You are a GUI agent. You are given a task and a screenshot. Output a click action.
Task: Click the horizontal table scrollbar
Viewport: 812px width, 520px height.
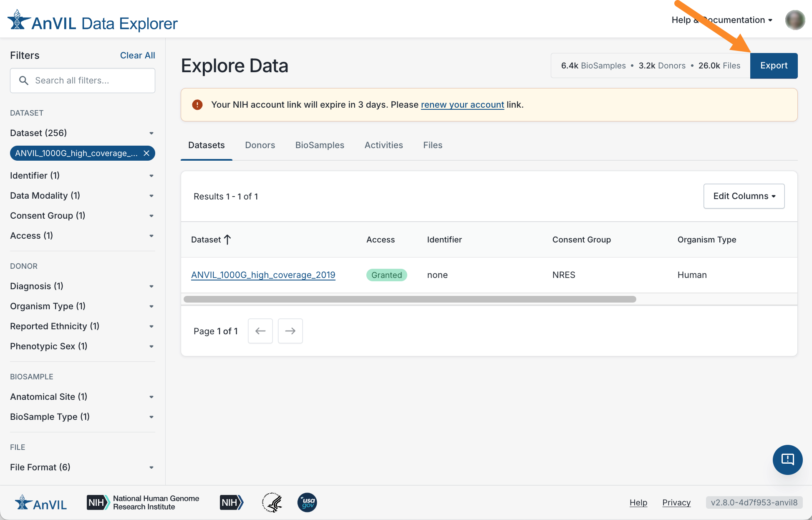pyautogui.click(x=409, y=299)
